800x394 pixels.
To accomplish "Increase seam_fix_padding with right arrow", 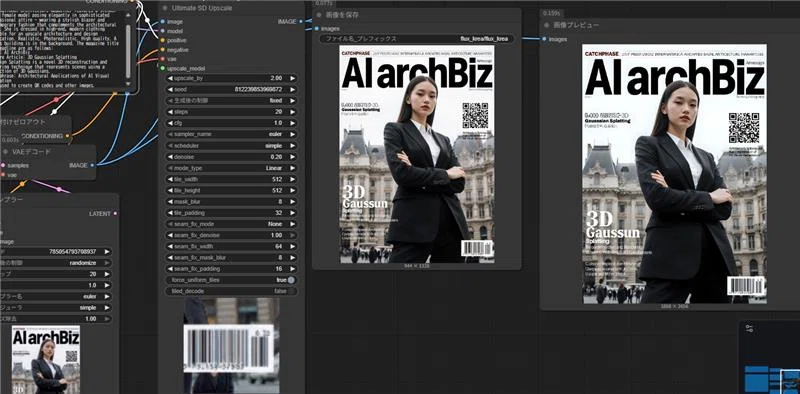I will click(x=292, y=269).
